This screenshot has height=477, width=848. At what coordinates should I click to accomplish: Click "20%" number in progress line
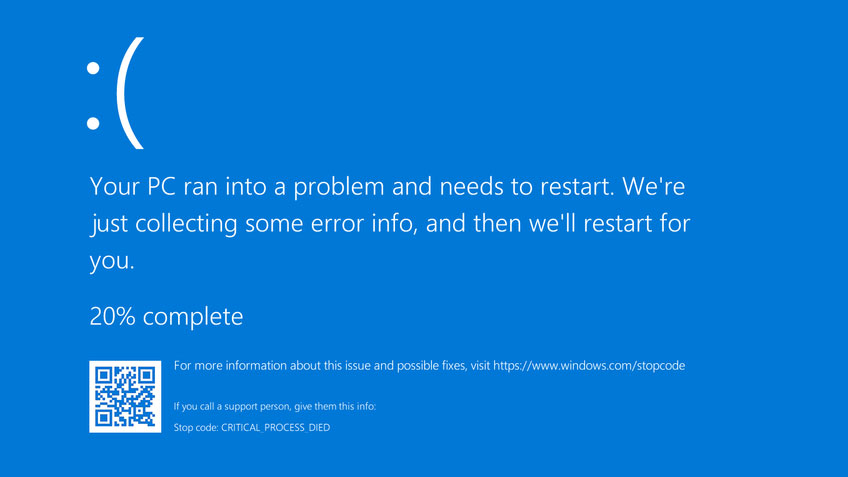click(x=112, y=317)
